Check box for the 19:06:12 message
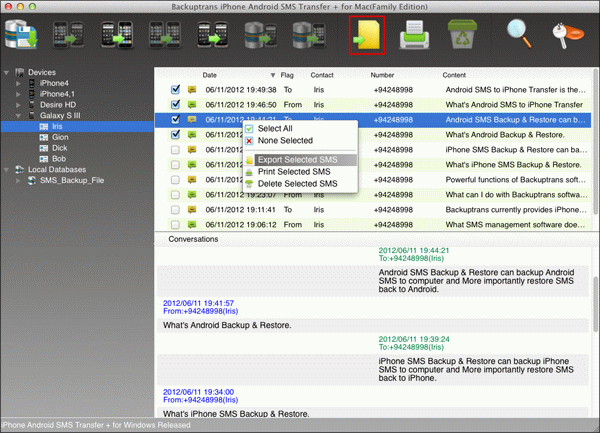The height and width of the screenshot is (433, 600). (x=175, y=225)
